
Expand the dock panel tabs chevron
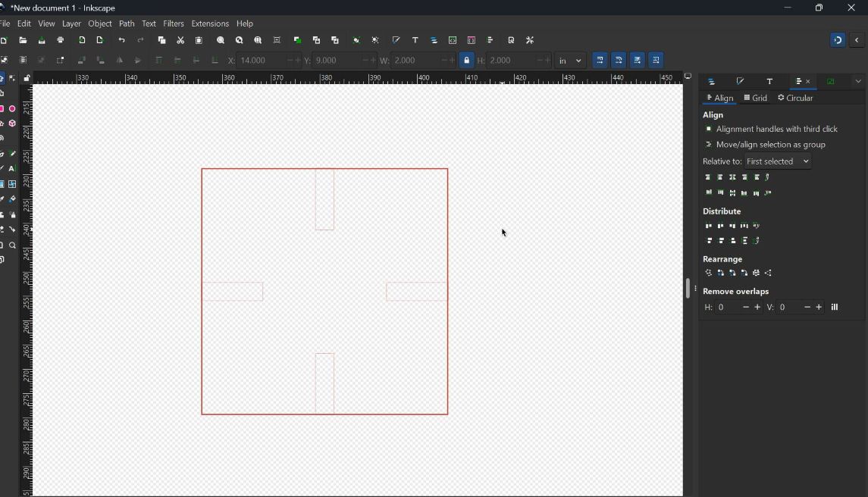[x=858, y=81]
